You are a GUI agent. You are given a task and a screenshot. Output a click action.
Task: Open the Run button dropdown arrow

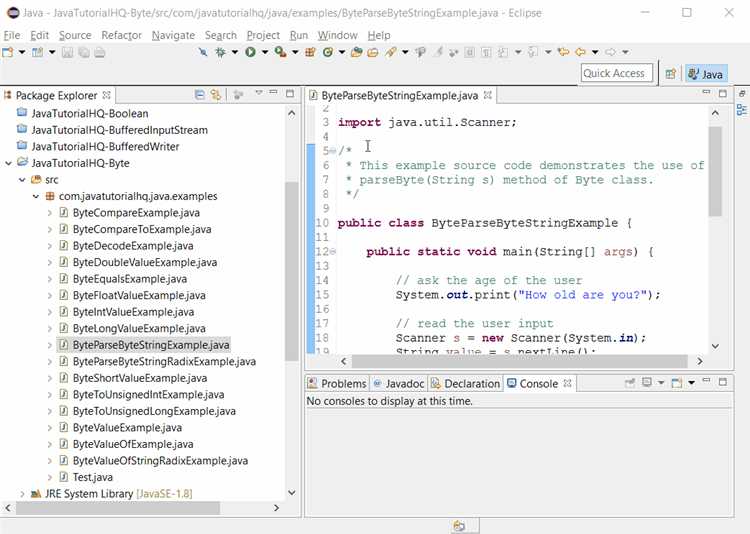coord(265,52)
